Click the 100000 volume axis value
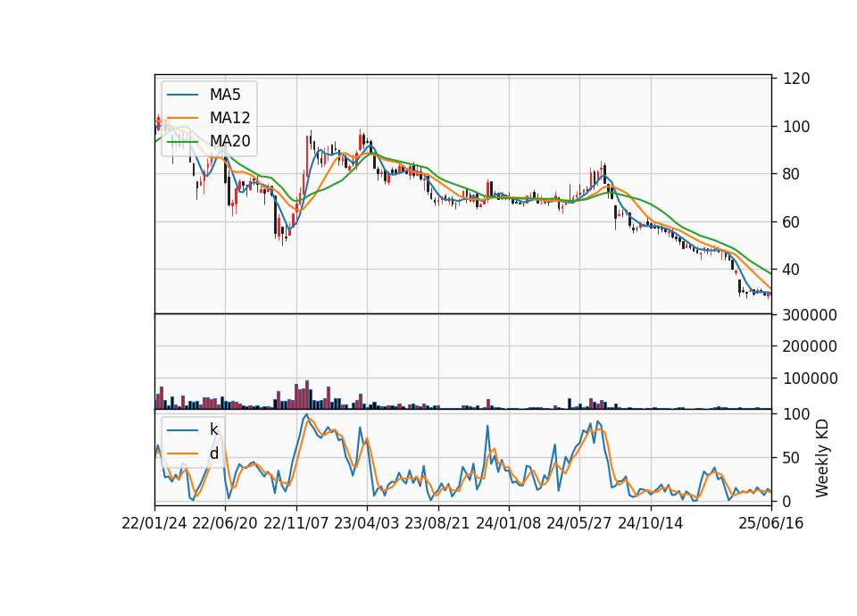 (x=810, y=379)
